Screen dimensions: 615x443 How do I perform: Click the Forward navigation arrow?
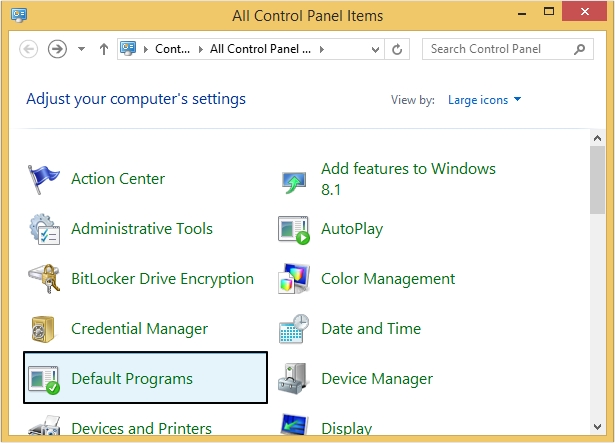coord(57,49)
